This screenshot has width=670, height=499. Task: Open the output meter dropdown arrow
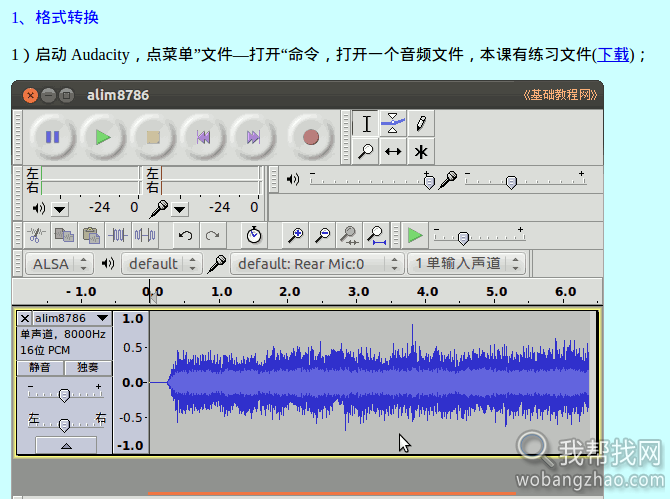tap(60, 209)
